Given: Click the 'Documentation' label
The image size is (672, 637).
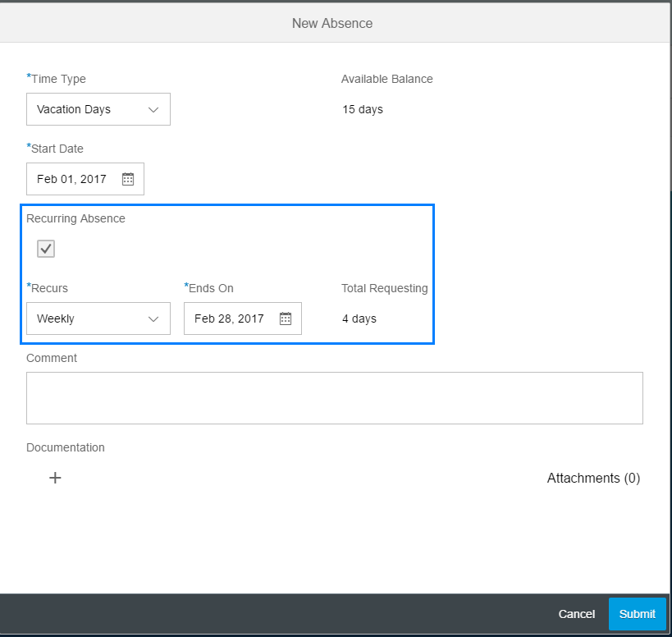Looking at the screenshot, I should (65, 447).
